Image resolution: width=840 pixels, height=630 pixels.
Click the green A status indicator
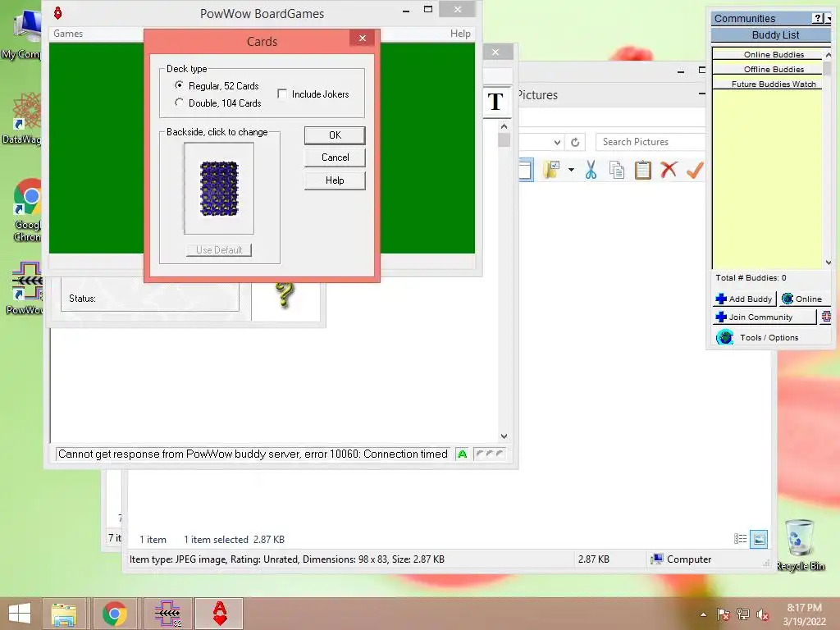[463, 454]
